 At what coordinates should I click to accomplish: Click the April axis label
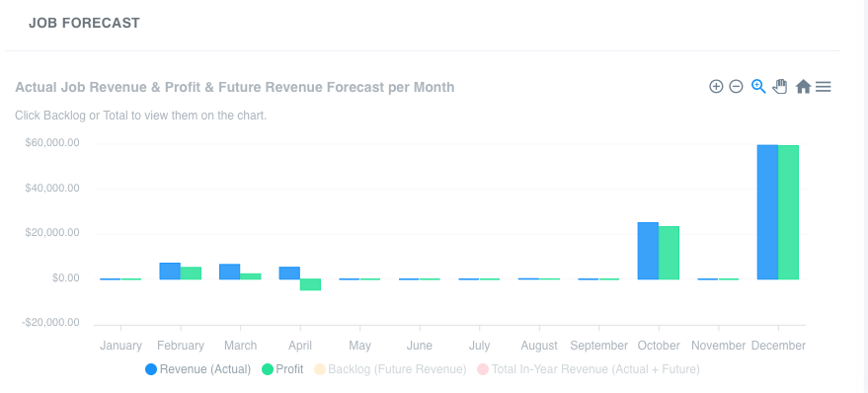point(300,346)
